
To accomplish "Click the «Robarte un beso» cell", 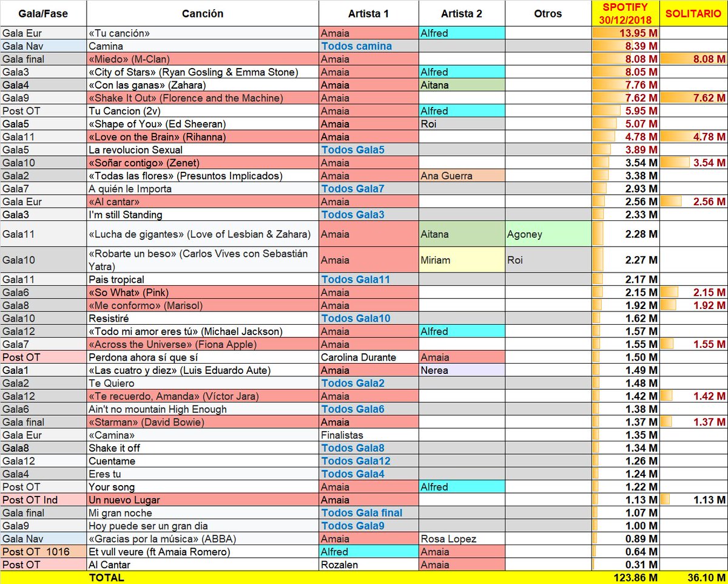I will coord(203,260).
